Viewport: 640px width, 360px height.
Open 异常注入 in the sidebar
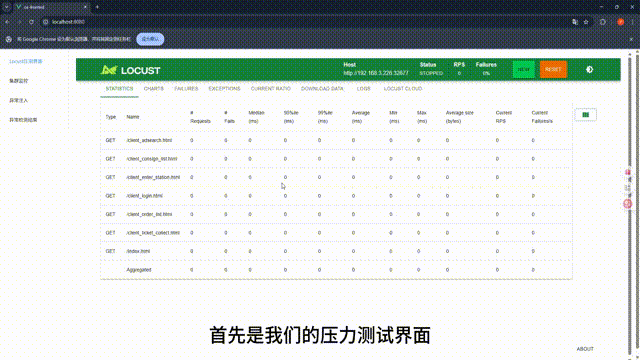click(x=18, y=100)
